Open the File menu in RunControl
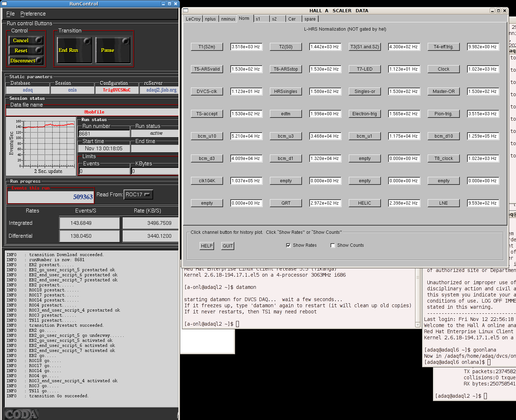The image size is (516, 420). pyautogui.click(x=10, y=14)
